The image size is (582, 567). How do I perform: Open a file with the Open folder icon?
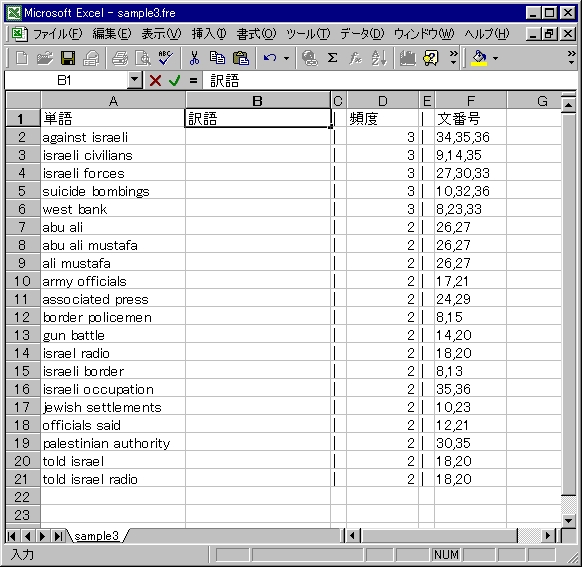[45, 58]
